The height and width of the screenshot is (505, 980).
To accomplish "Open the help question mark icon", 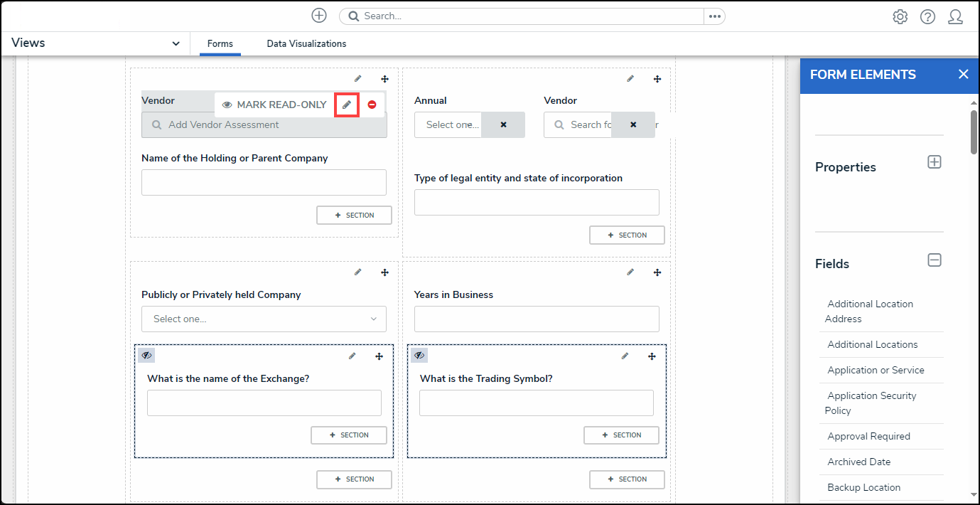I will pos(927,16).
